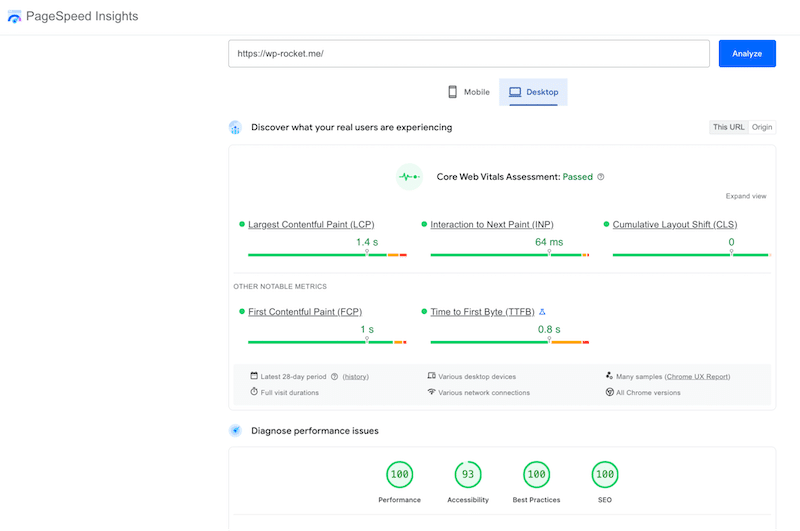Click the flask icon beside TTFB
Screen dimensions: 800x531
coord(542,312)
